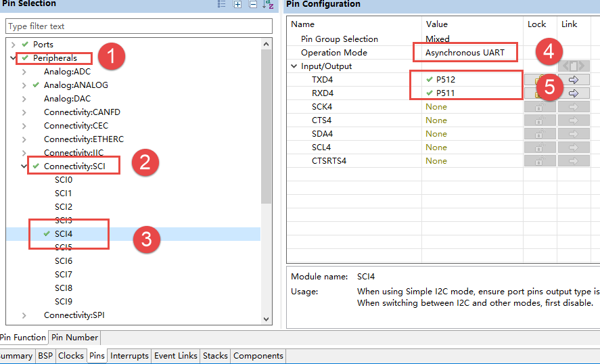Click the Lock column header
The image size is (600, 364).
pyautogui.click(x=536, y=24)
